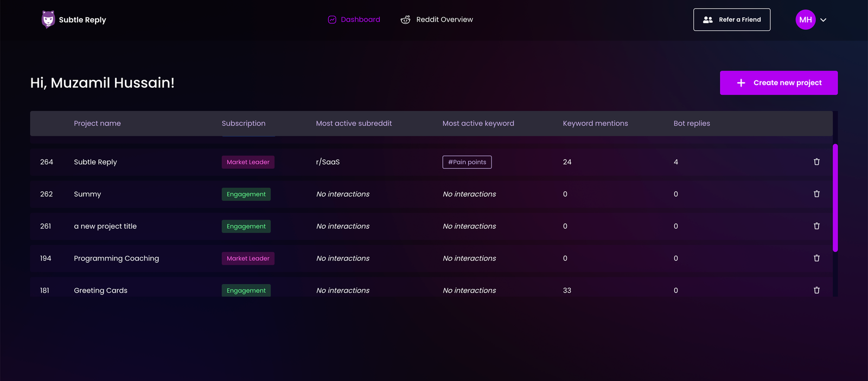The width and height of the screenshot is (868, 381).
Task: Click Engagement badge in 'a new project title' row
Action: coord(246,226)
